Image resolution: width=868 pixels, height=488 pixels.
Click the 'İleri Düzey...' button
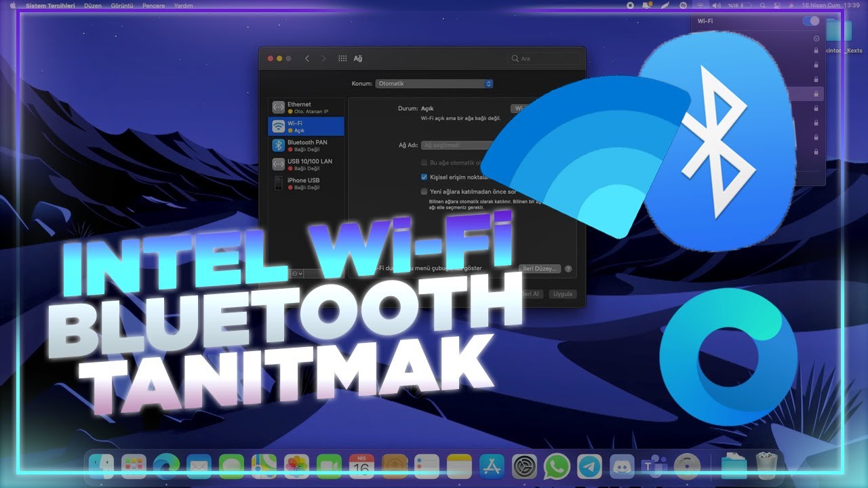tap(540, 268)
